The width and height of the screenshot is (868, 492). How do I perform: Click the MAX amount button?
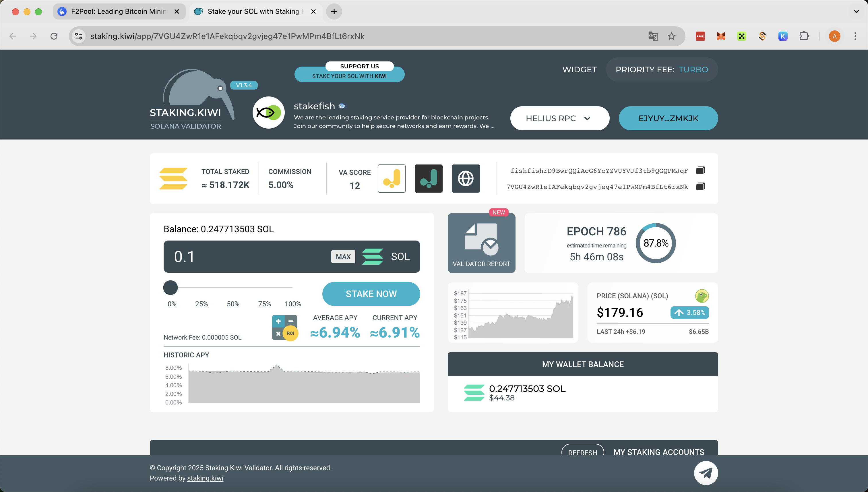(x=343, y=257)
